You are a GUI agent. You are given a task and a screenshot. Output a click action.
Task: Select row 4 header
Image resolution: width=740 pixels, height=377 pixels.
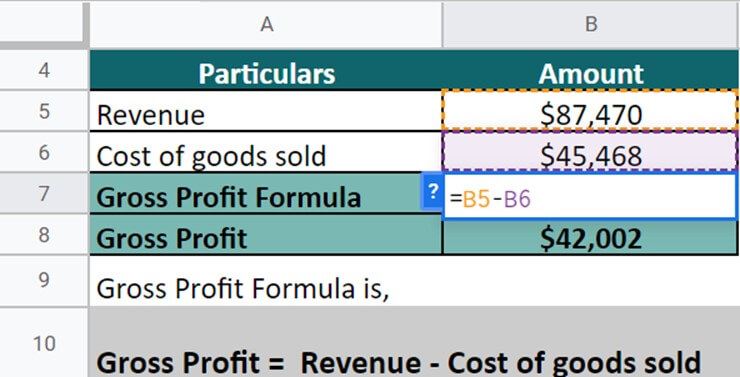click(44, 69)
